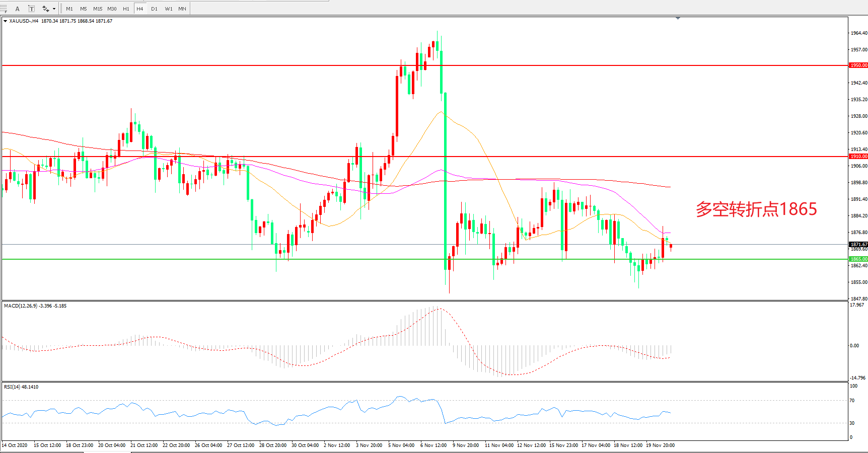The image size is (868, 453).
Task: Click the chart shift marker triangle
Action: tap(678, 18)
